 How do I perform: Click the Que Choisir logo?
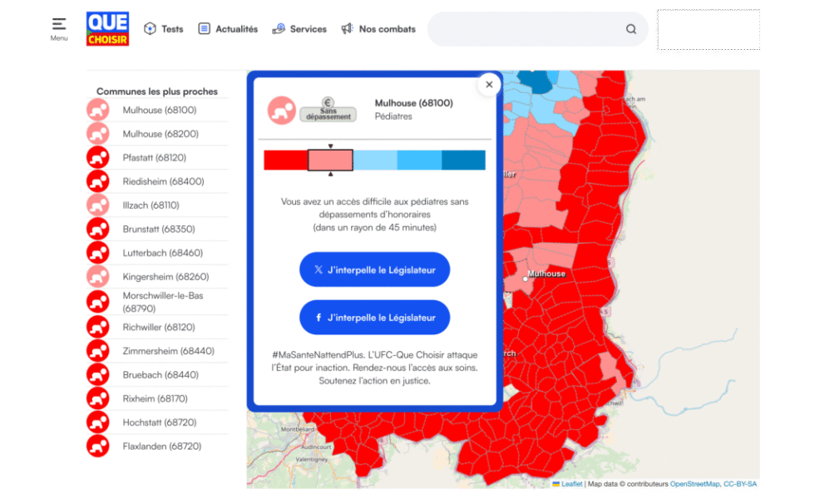107,28
